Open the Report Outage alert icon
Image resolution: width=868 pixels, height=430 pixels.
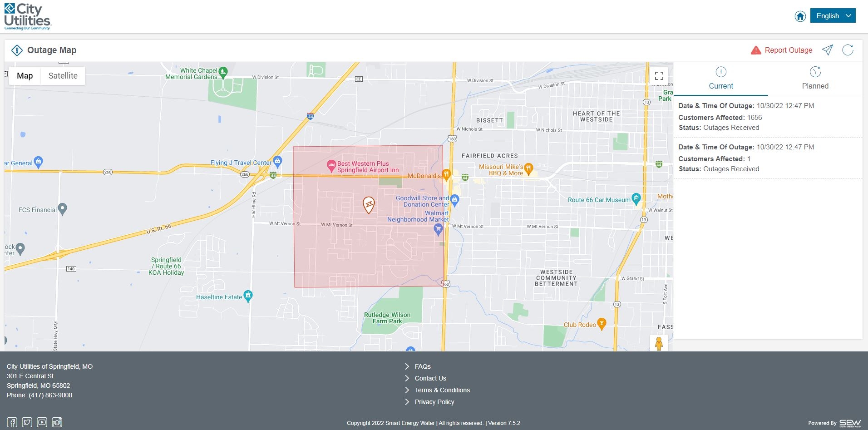(x=755, y=50)
